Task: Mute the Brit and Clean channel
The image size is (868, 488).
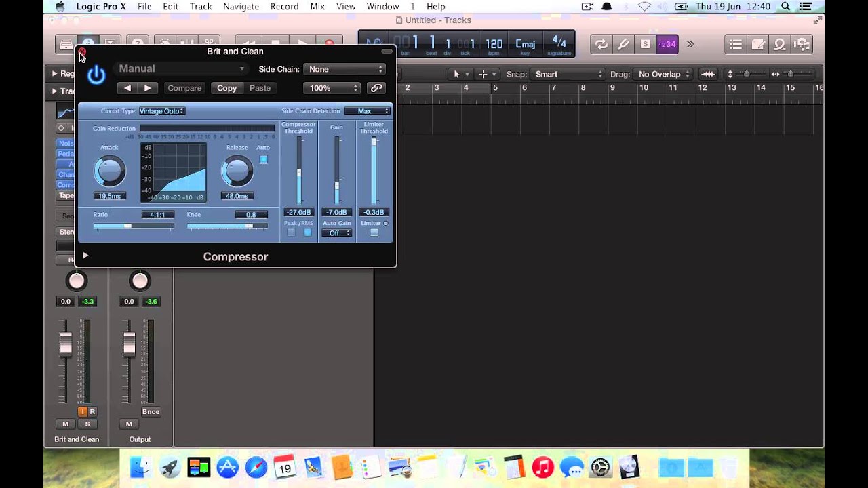Action: click(66, 424)
